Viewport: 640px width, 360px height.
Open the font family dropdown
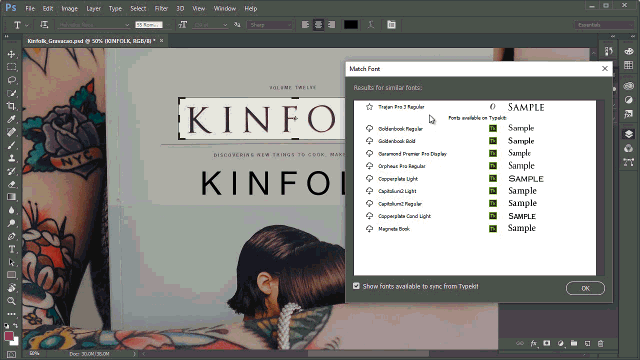pos(127,25)
